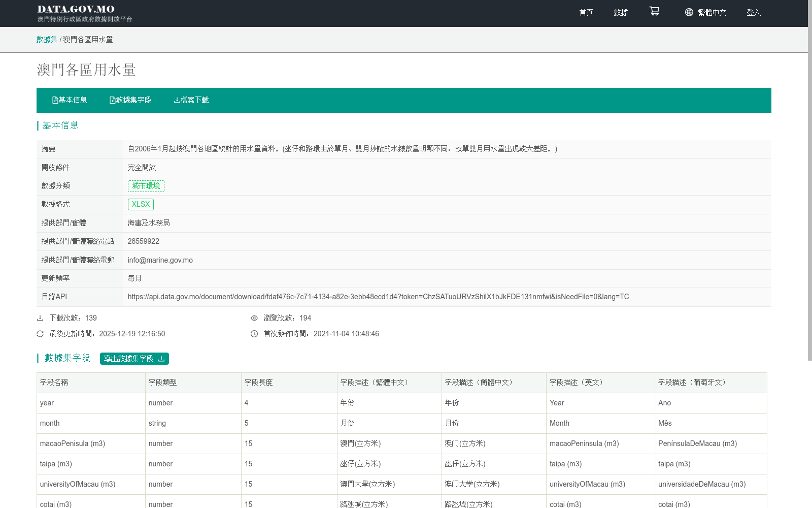Image resolution: width=812 pixels, height=508 pixels.
Task: Click the globe language icon
Action: pos(689,12)
